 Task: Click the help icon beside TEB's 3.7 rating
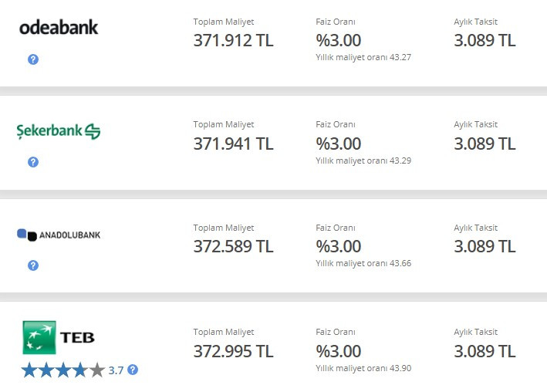[133, 370]
